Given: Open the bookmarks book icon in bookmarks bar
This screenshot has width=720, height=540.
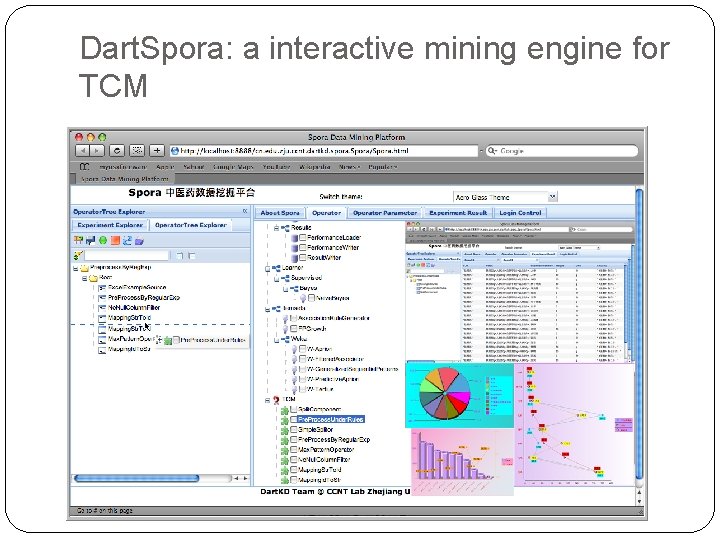Looking at the screenshot, I should tap(84, 167).
